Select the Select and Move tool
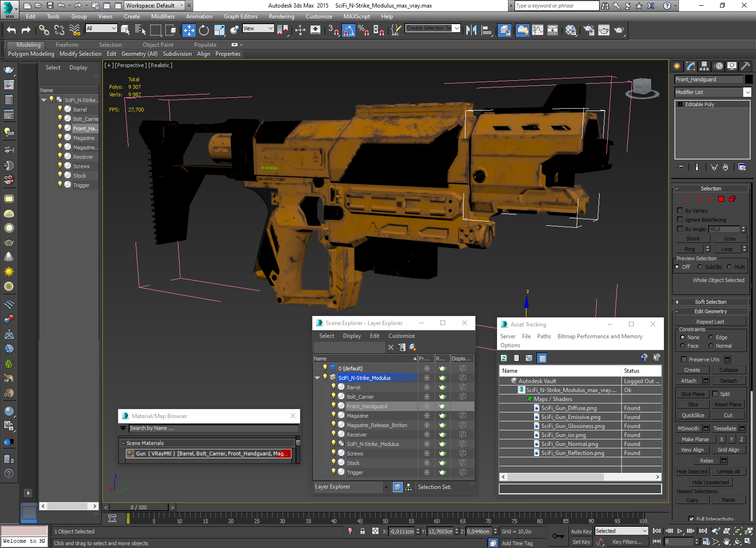 189,30
